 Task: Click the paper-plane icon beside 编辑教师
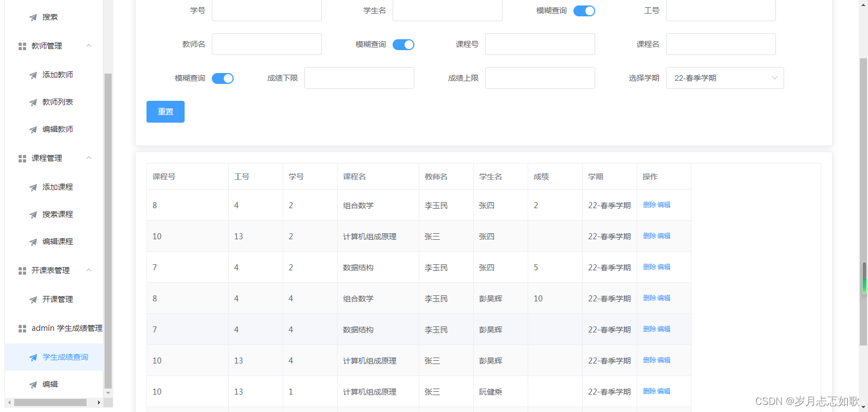[33, 130]
